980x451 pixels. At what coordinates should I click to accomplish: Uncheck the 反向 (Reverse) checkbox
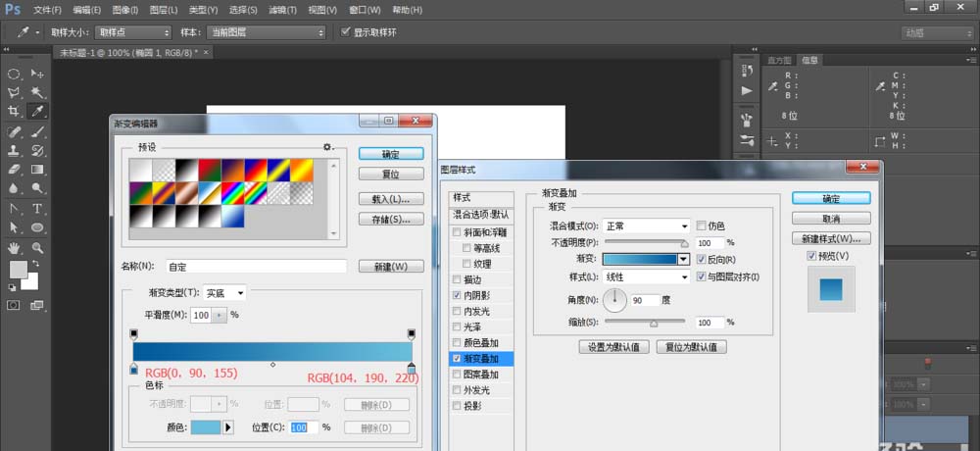point(701,260)
